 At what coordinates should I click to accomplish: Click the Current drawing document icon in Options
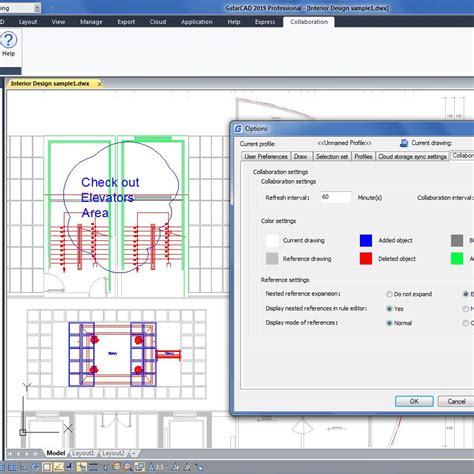404,143
